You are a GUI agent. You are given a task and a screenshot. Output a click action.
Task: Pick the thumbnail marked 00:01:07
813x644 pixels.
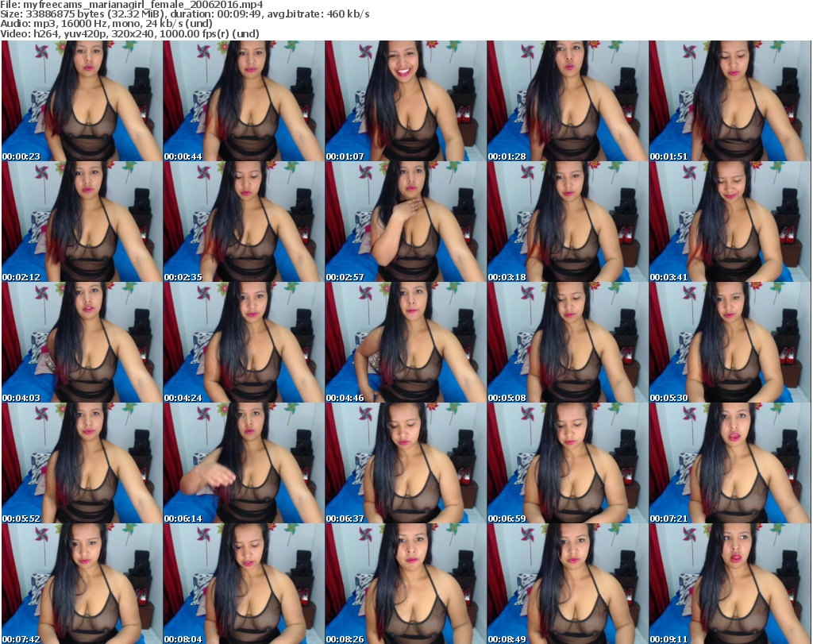(406, 101)
